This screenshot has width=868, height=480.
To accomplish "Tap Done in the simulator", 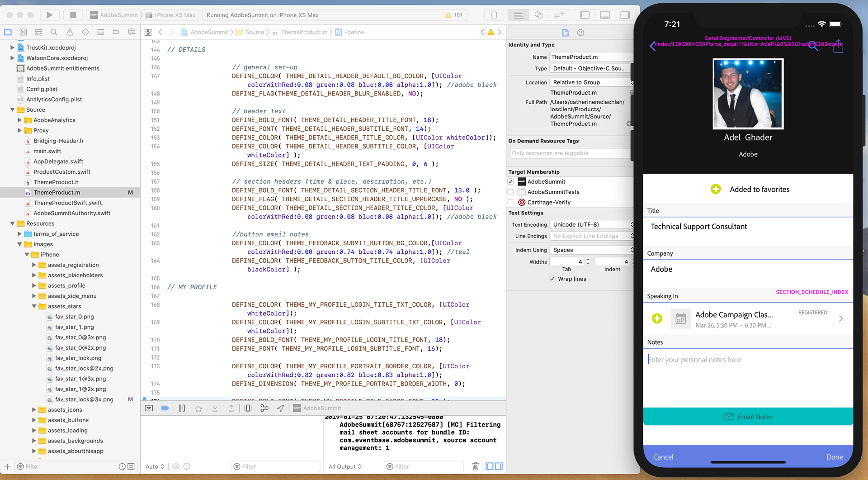I will tap(835, 457).
